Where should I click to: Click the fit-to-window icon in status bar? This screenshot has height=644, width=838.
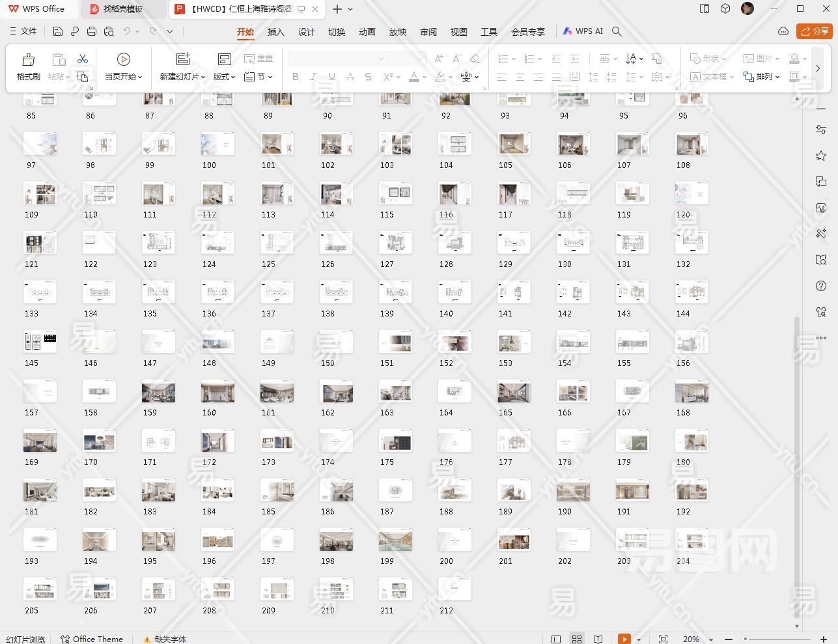pyautogui.click(x=663, y=639)
